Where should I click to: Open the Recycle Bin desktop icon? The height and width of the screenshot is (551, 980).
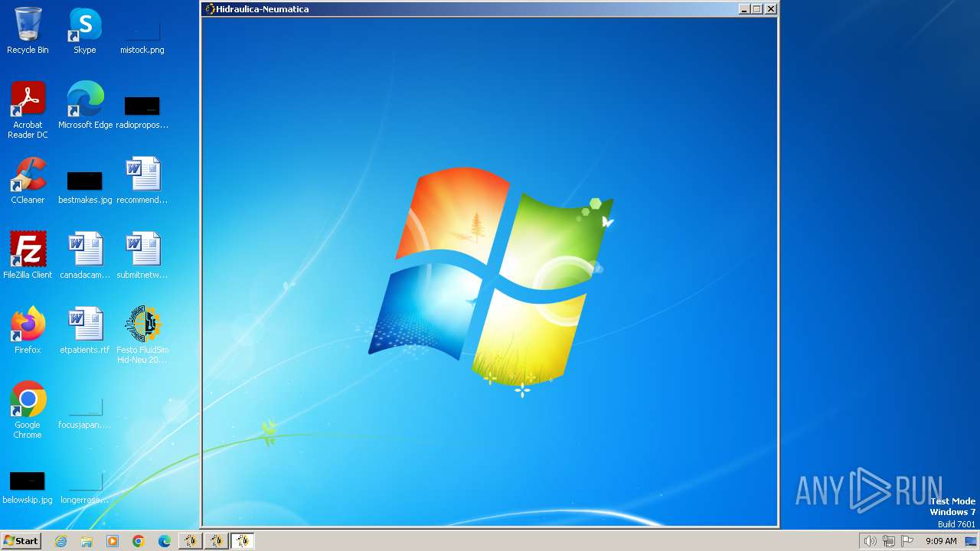28,31
